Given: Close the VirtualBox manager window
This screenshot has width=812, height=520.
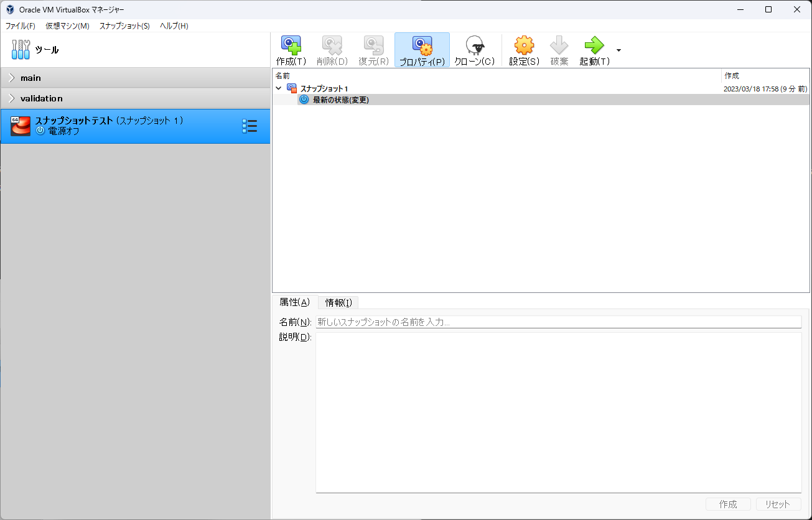Looking at the screenshot, I should tap(797, 9).
